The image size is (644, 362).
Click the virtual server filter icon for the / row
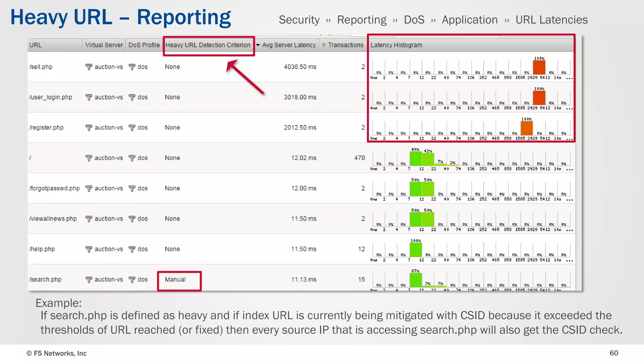point(89,158)
